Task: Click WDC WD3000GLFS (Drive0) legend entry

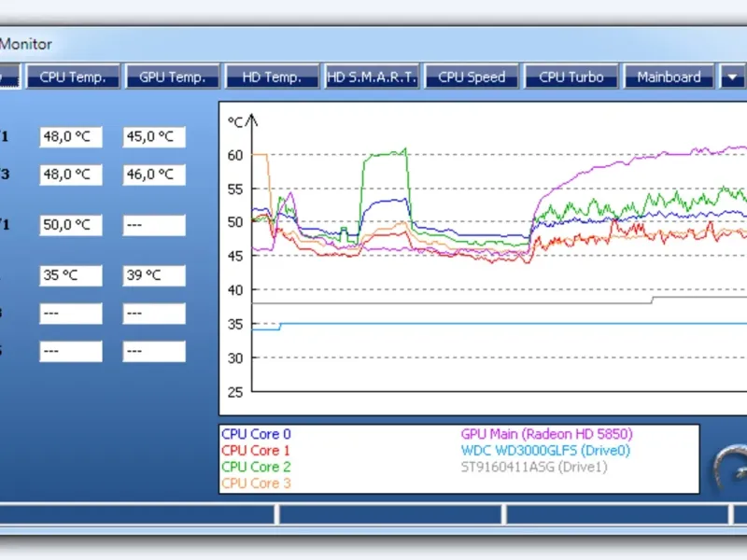Action: pyautogui.click(x=545, y=450)
